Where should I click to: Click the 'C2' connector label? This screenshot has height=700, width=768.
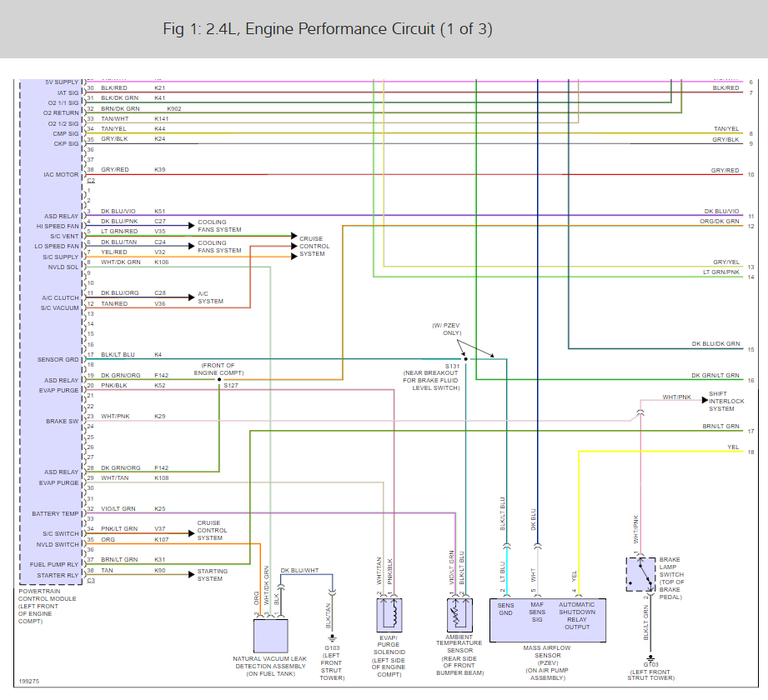click(x=91, y=181)
